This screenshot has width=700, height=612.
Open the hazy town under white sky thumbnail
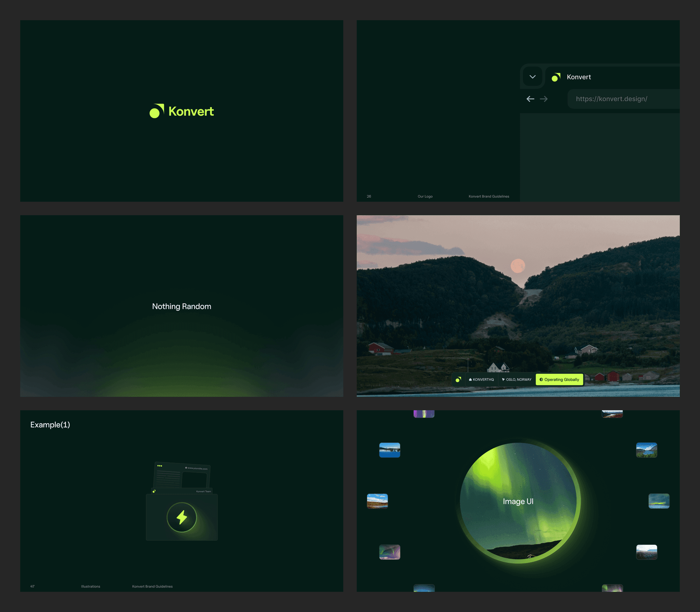(x=646, y=552)
